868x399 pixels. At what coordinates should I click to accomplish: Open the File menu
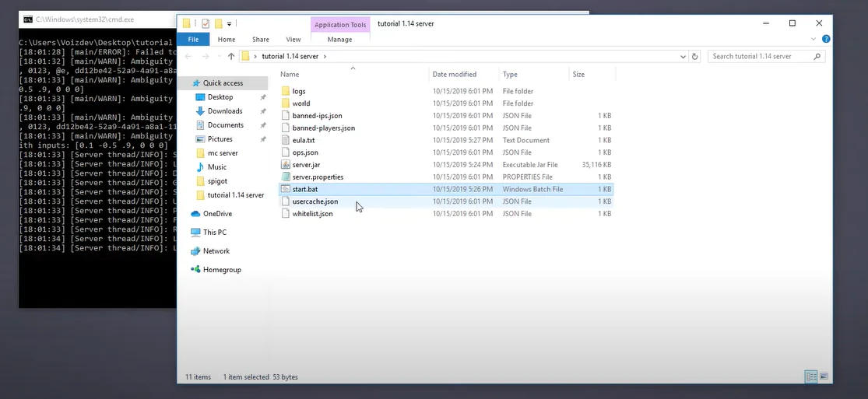(192, 39)
